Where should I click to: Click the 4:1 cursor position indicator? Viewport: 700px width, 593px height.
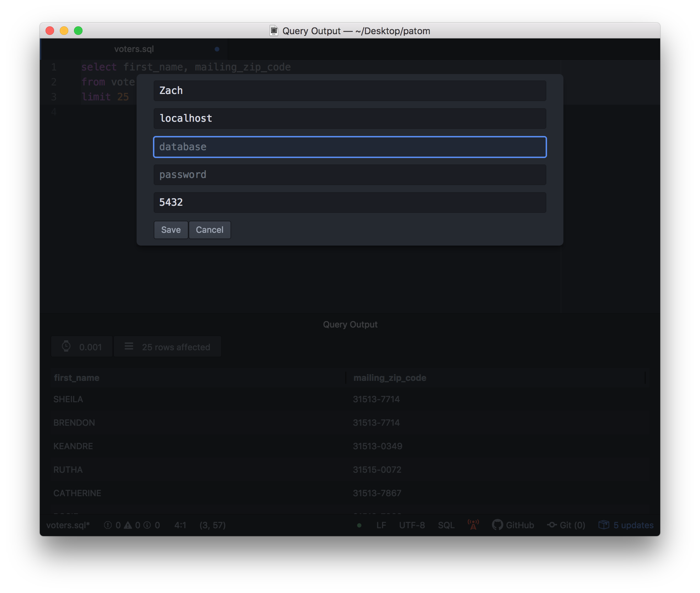pyautogui.click(x=180, y=525)
